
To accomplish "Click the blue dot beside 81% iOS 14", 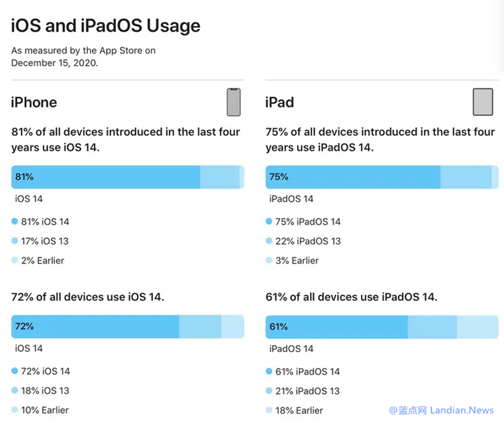I will [x=15, y=221].
